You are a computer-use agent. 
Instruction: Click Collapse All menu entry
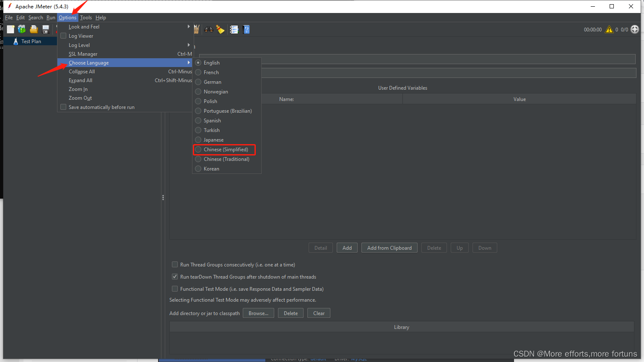[x=125, y=71]
